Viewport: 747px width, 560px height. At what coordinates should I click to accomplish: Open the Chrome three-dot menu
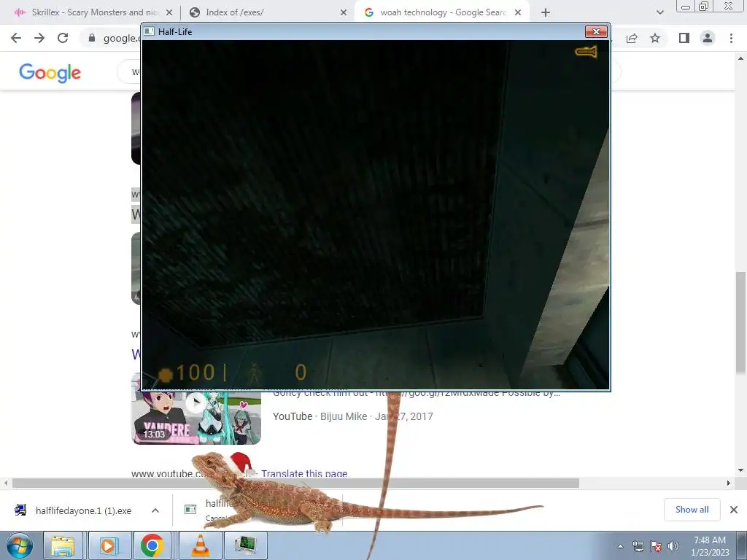tap(731, 38)
